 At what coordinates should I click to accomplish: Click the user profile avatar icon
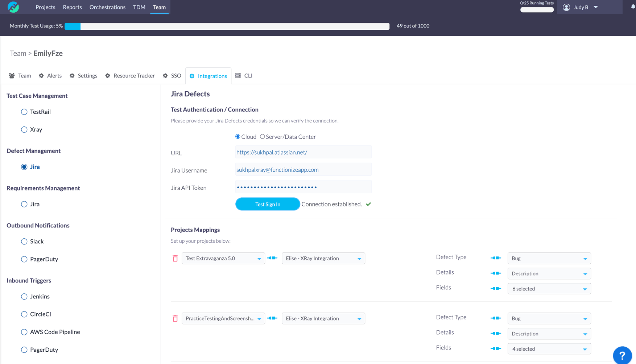click(566, 7)
